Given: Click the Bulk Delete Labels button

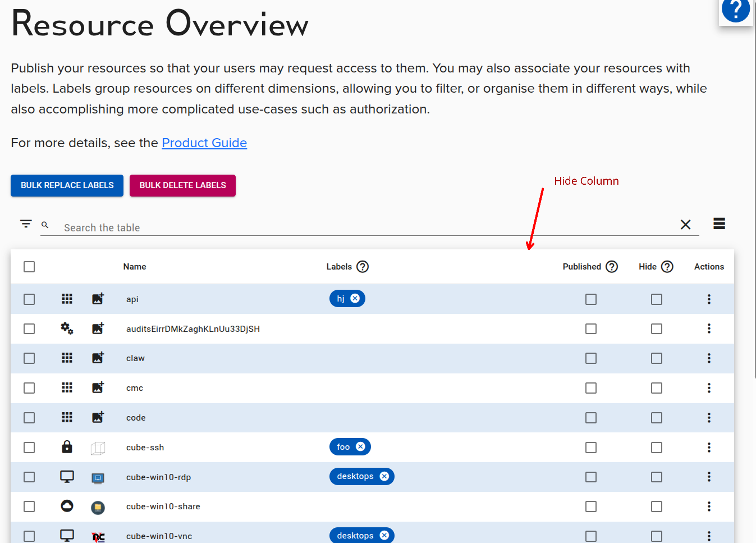Looking at the screenshot, I should (x=182, y=185).
